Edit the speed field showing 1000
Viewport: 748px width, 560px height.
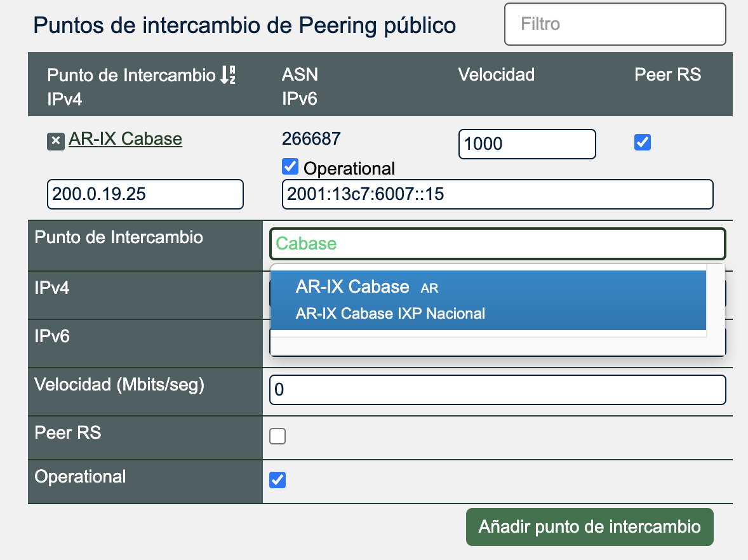(x=526, y=144)
